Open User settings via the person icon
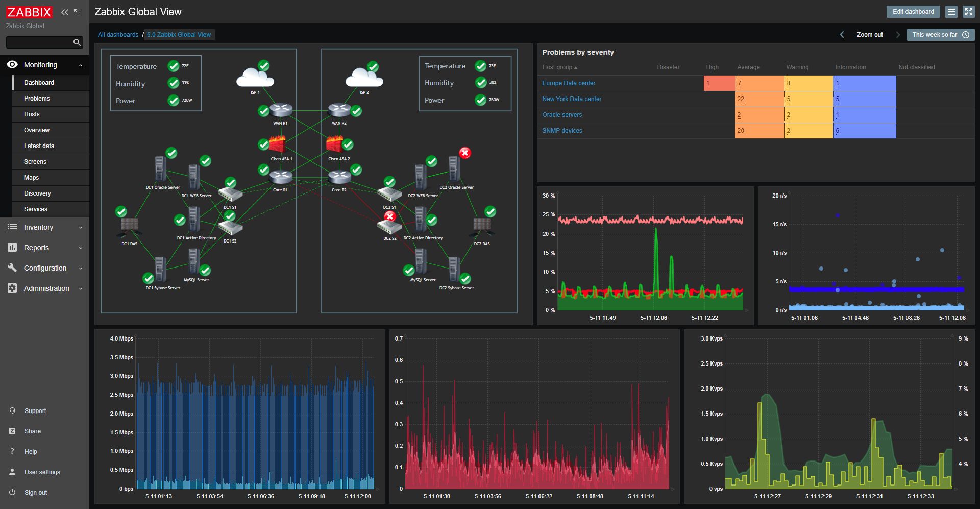 tap(12, 472)
